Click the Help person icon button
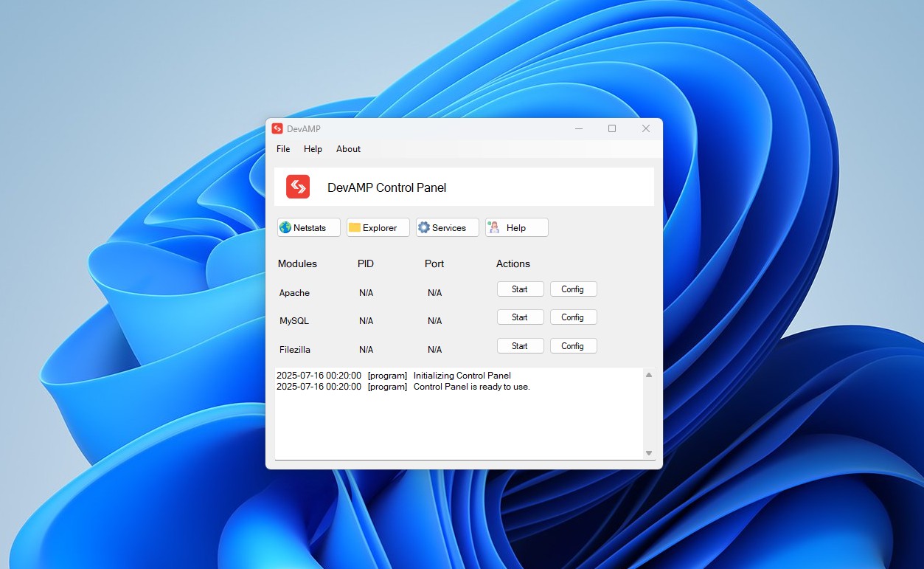 click(493, 228)
